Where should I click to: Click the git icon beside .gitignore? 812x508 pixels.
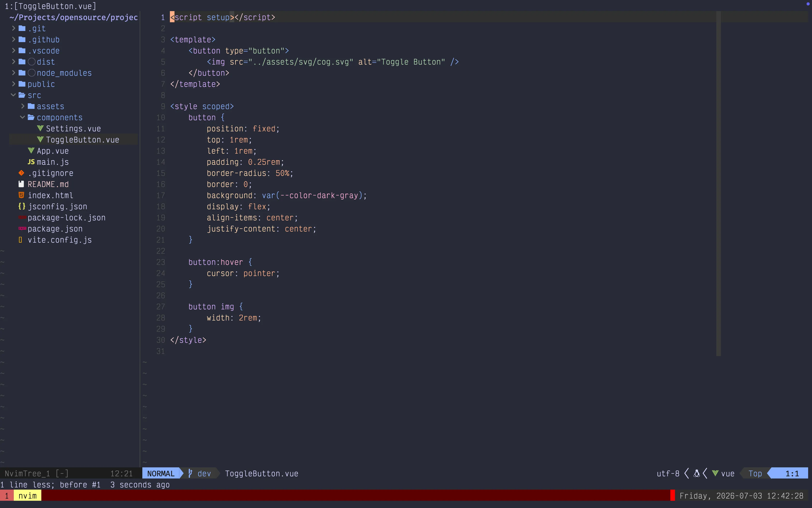pos(22,173)
